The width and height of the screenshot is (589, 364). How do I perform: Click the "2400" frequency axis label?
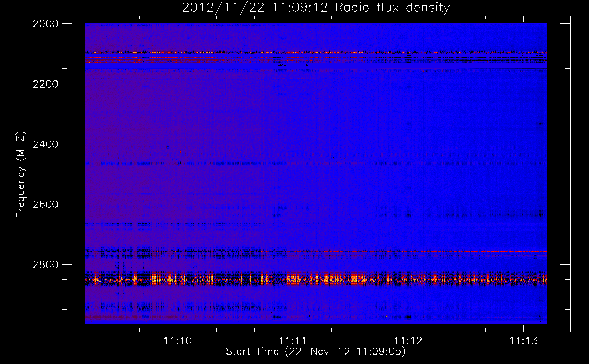point(46,145)
